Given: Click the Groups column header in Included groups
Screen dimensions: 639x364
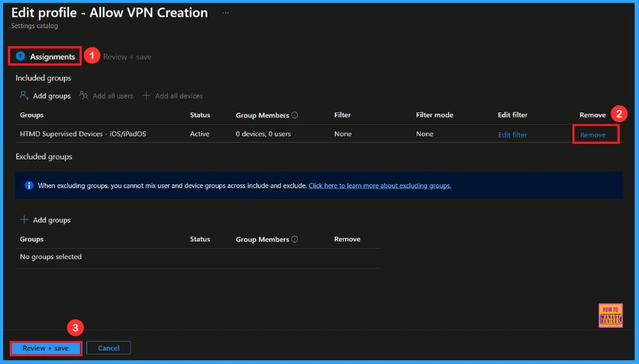Looking at the screenshot, I should point(32,115).
